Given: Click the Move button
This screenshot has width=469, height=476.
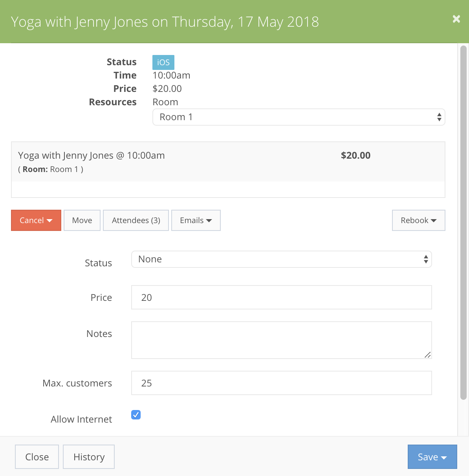Looking at the screenshot, I should coord(82,220).
